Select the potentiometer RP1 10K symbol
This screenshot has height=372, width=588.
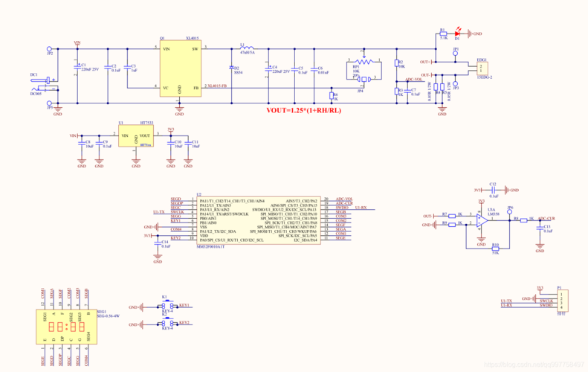(x=364, y=61)
